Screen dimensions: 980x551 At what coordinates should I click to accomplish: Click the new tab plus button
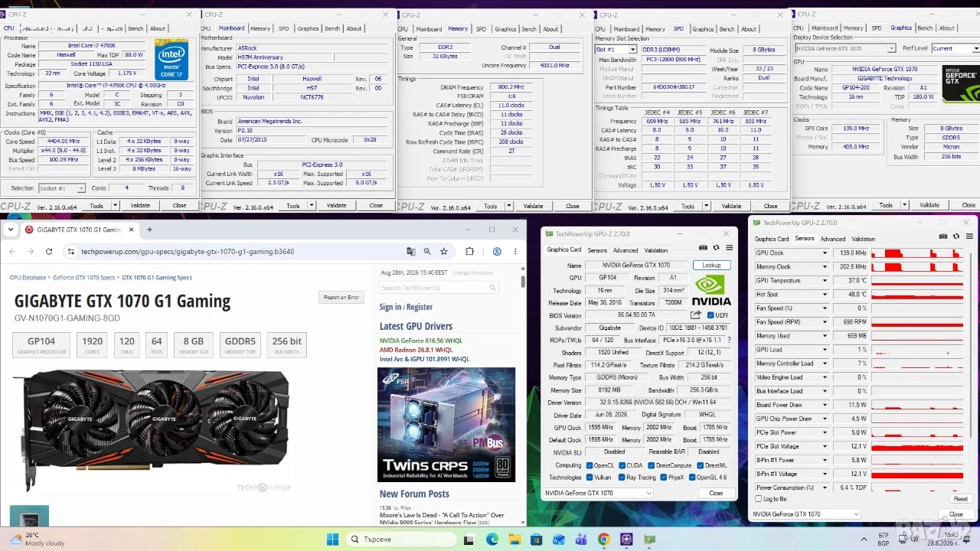[149, 230]
